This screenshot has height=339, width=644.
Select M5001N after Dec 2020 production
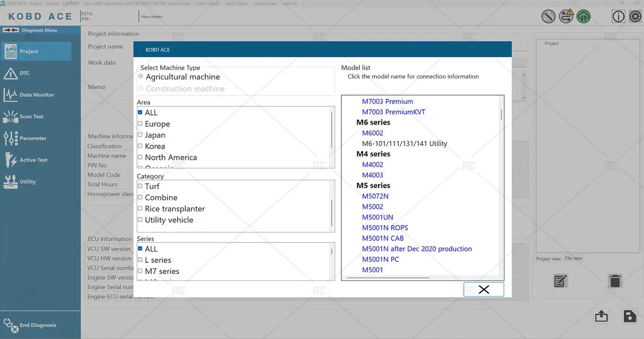(417, 249)
